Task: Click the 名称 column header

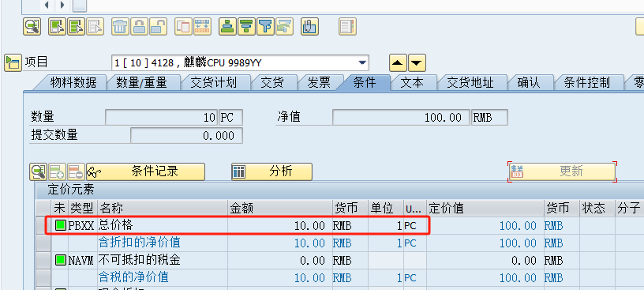Action: point(163,208)
